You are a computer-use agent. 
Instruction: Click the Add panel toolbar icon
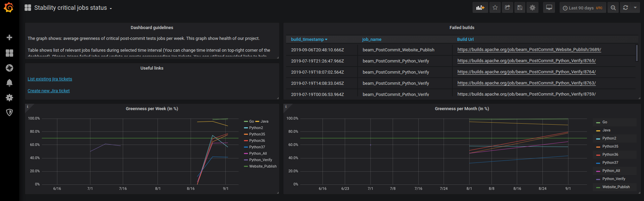click(x=480, y=7)
